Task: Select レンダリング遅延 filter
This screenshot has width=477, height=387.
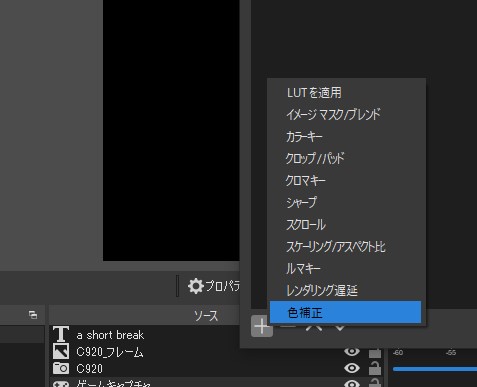Action: [346, 290]
